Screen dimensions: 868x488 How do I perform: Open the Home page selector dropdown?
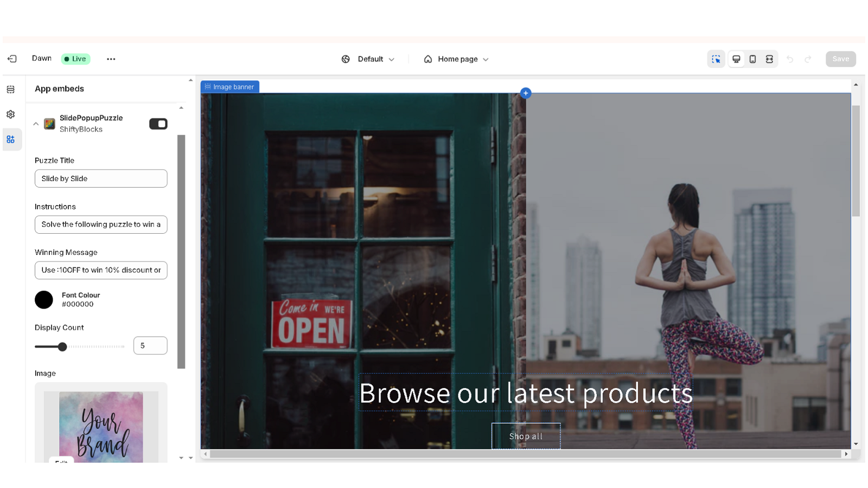pos(456,59)
